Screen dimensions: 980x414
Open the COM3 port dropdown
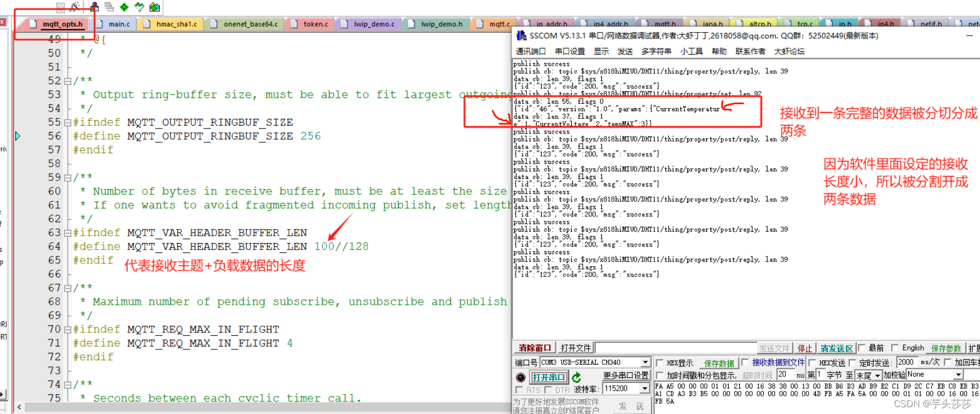645,362
